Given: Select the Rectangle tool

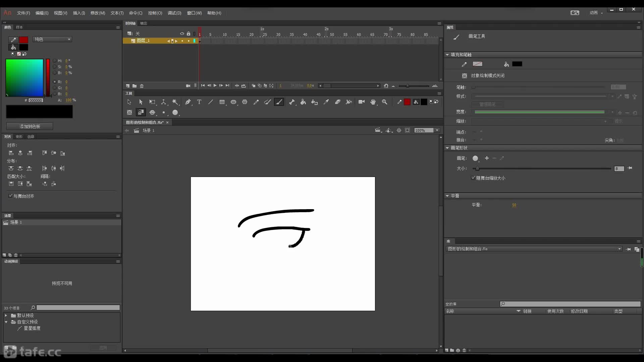Looking at the screenshot, I should [x=222, y=102].
